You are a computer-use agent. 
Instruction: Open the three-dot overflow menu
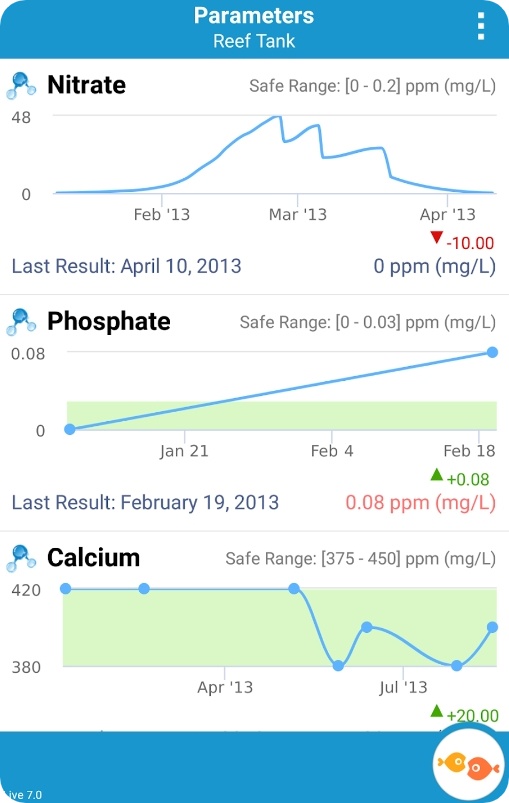[480, 26]
